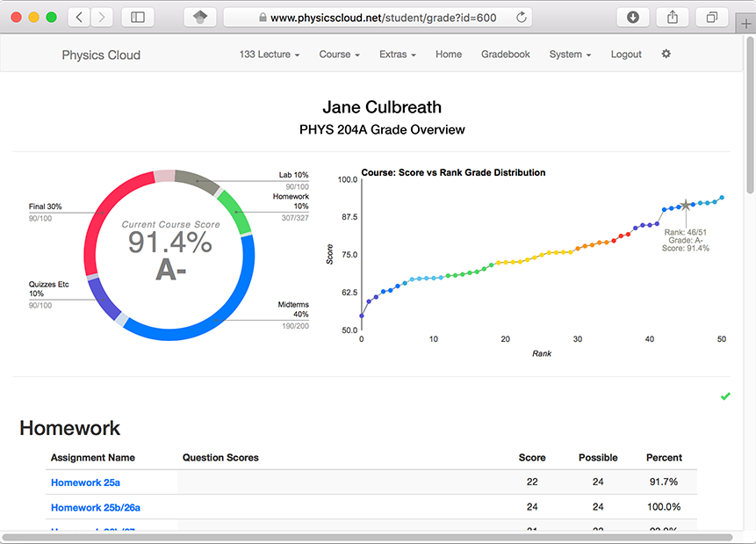Screen dimensions: 756x544
Task: Expand the Course dropdown menu
Action: [339, 54]
